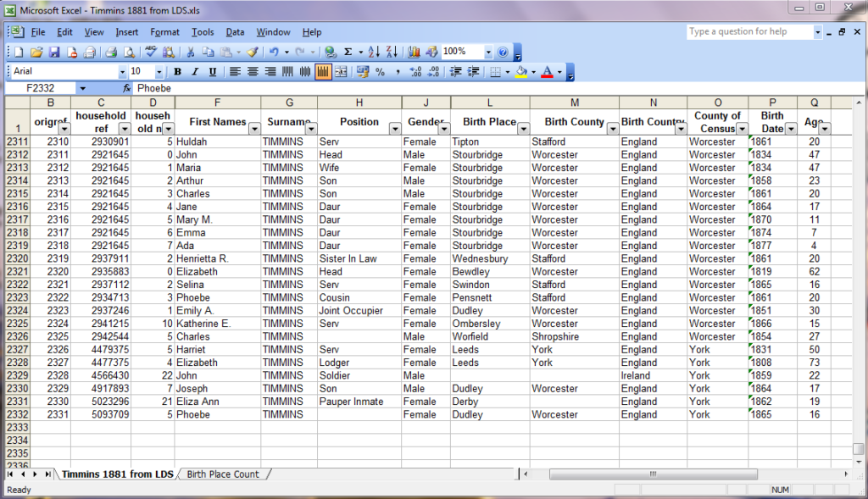Click the Save icon in the toolbar
868x499 pixels.
pyautogui.click(x=54, y=53)
